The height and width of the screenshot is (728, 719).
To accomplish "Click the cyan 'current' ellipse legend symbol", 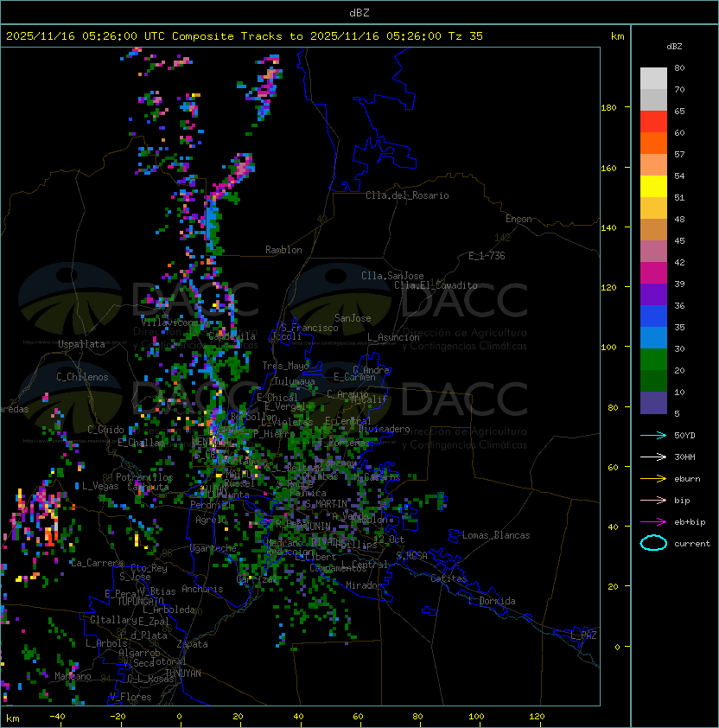I will [653, 543].
